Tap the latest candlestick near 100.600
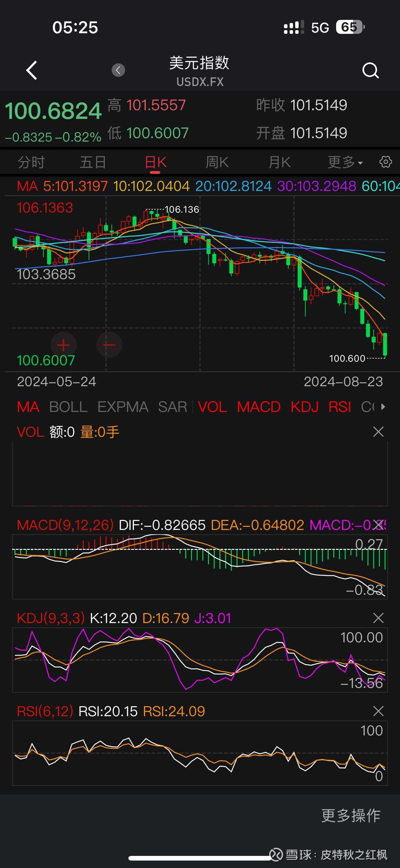 tap(385, 344)
